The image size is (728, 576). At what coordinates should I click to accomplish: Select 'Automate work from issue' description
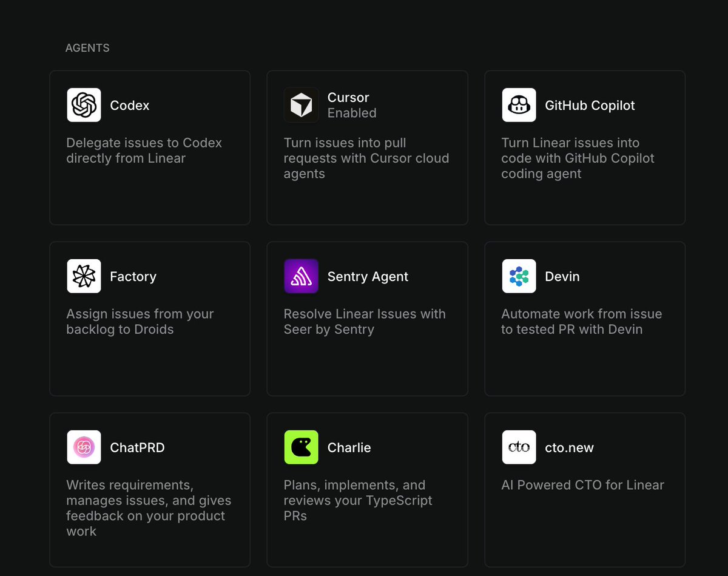click(582, 322)
